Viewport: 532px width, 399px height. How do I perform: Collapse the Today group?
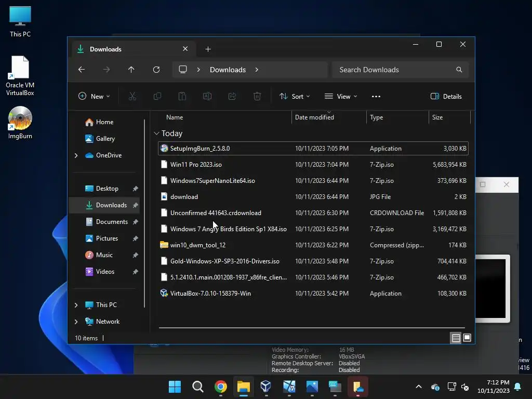156,134
